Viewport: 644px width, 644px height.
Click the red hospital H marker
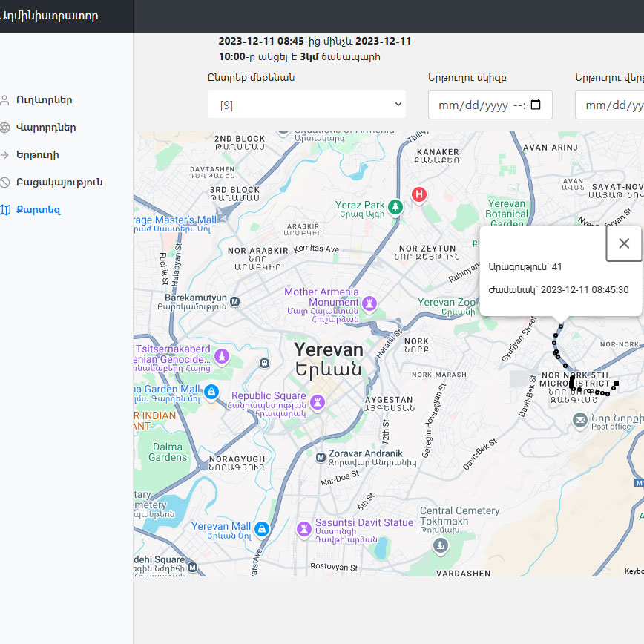tap(419, 194)
